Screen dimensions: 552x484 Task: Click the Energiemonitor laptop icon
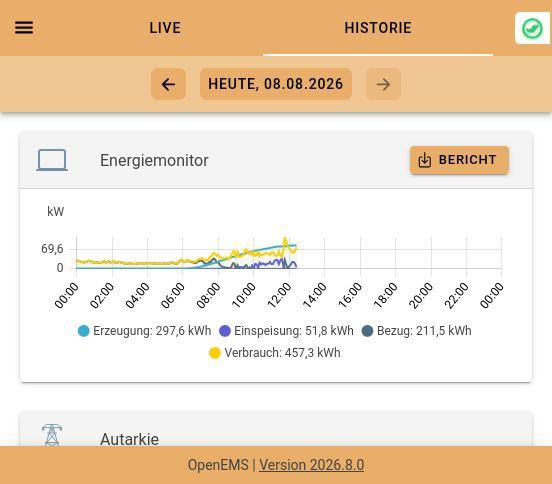[52, 160]
